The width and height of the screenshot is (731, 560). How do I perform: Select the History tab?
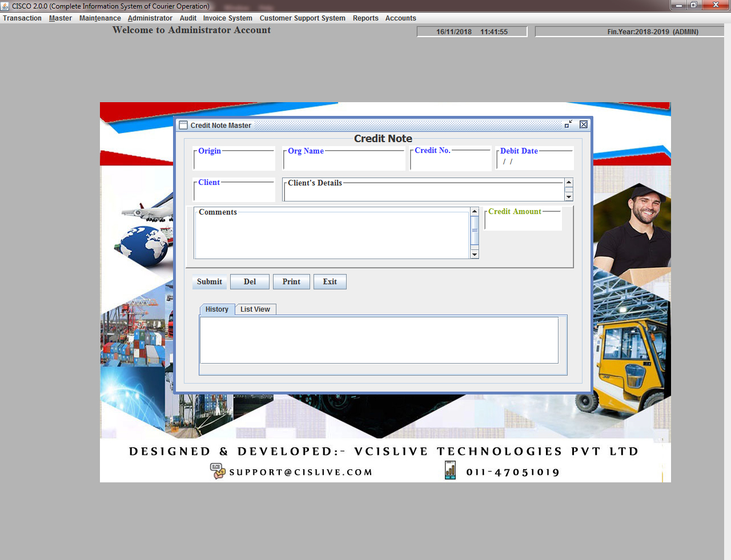pyautogui.click(x=216, y=309)
